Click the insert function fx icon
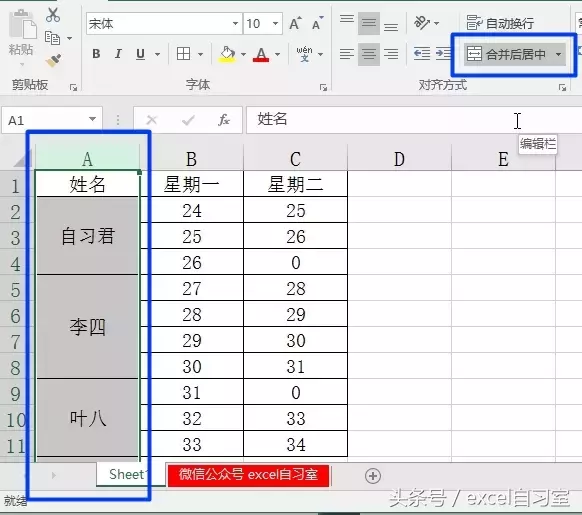 pyautogui.click(x=224, y=120)
